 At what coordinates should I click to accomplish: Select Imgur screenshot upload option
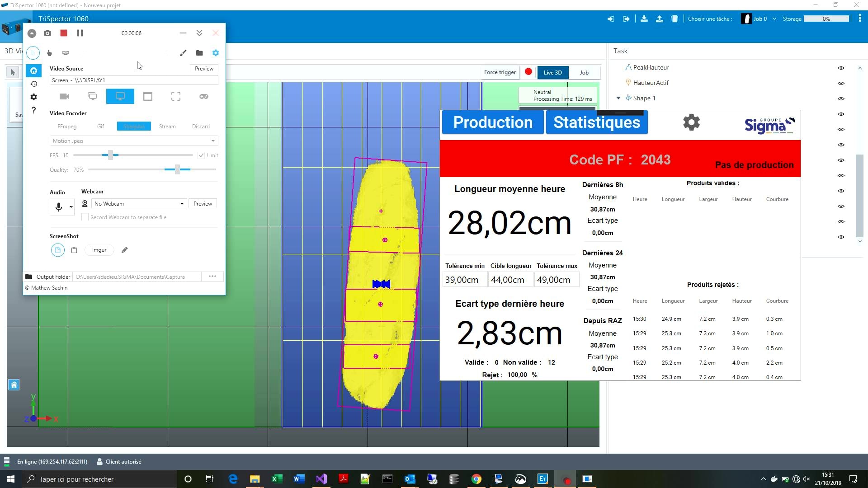[99, 250]
